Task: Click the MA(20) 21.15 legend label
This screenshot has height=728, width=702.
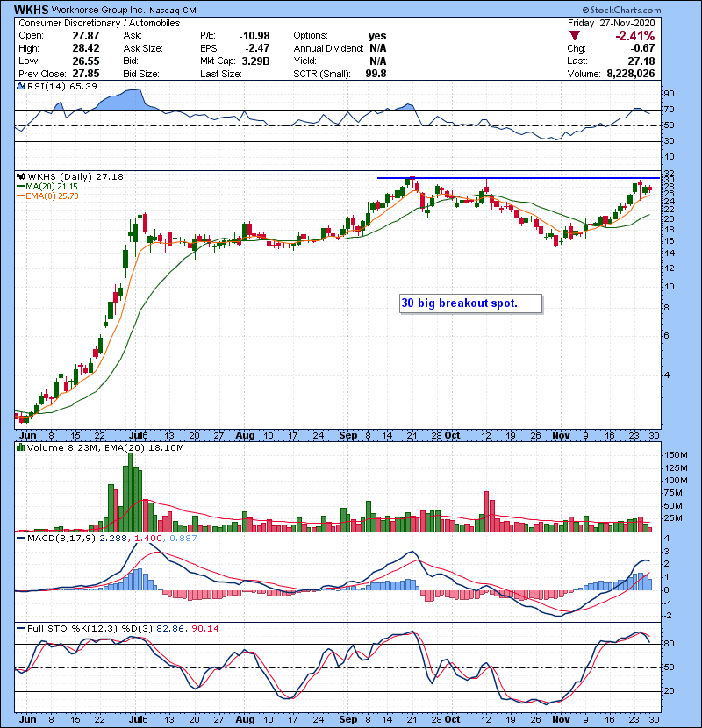Action: click(52, 186)
